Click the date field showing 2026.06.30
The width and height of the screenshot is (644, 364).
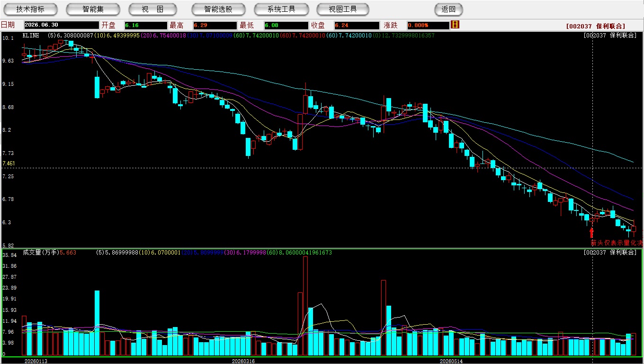point(62,25)
